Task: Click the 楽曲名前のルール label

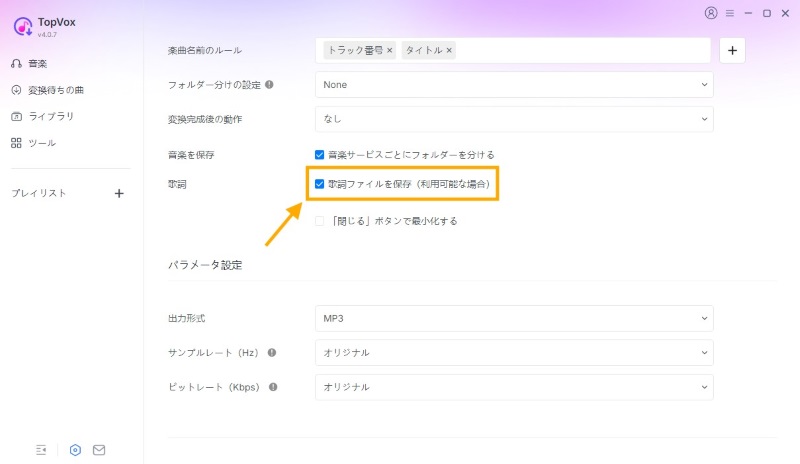Action: [205, 51]
